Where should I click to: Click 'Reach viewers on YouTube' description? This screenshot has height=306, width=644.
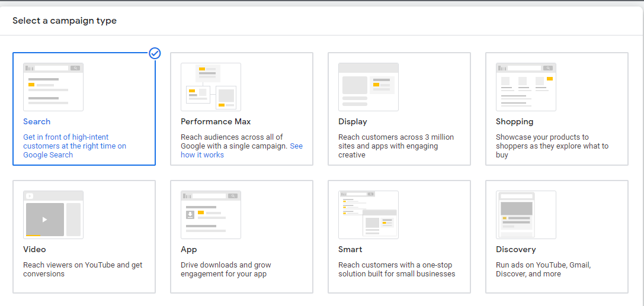[x=82, y=269]
